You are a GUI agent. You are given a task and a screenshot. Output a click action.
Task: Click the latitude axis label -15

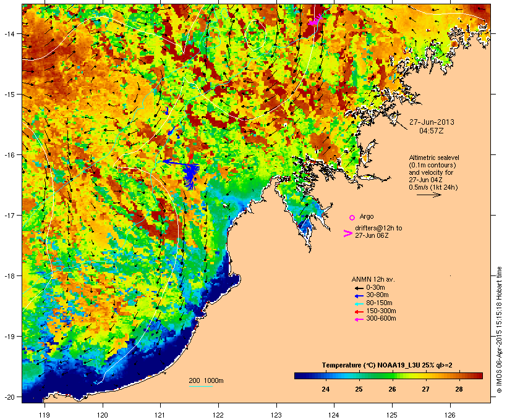point(9,94)
